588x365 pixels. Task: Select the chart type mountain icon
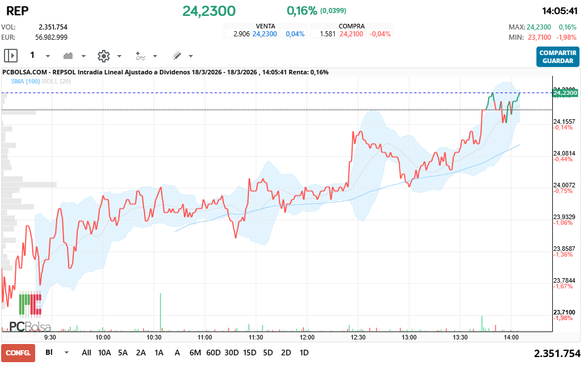pyautogui.click(x=68, y=55)
